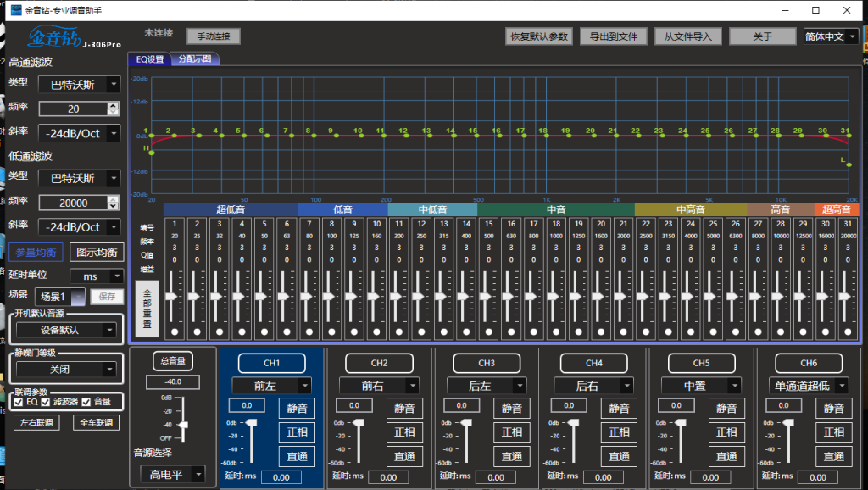Toggle the 音量 link checkbox
868x490 pixels.
point(86,402)
